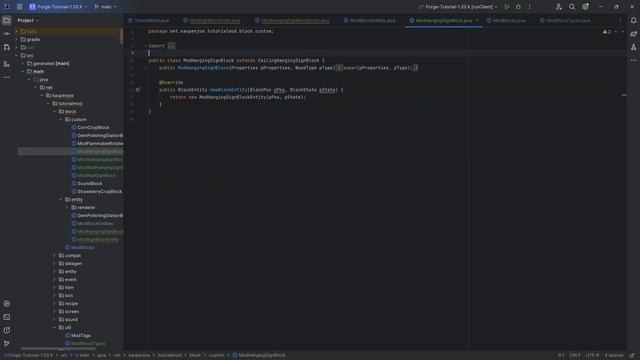640x360 pixels.
Task: Open the Services tool window icon
Action: [x=7, y=304]
